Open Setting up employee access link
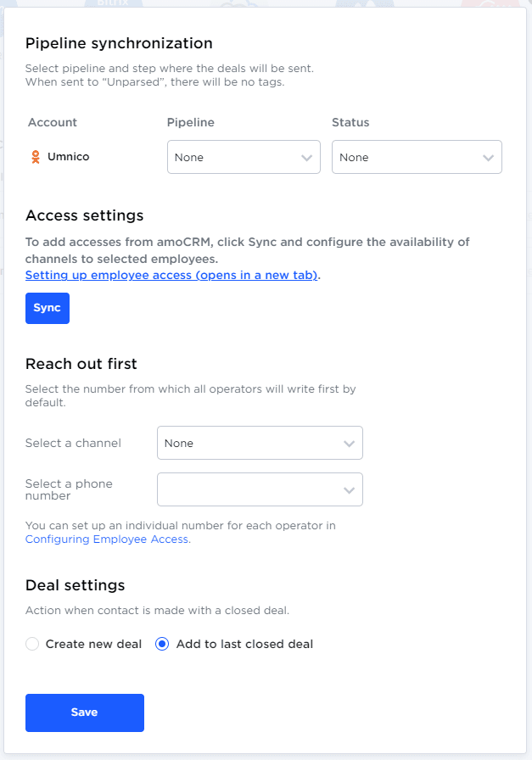Image resolution: width=532 pixels, height=760 pixels. click(x=171, y=276)
